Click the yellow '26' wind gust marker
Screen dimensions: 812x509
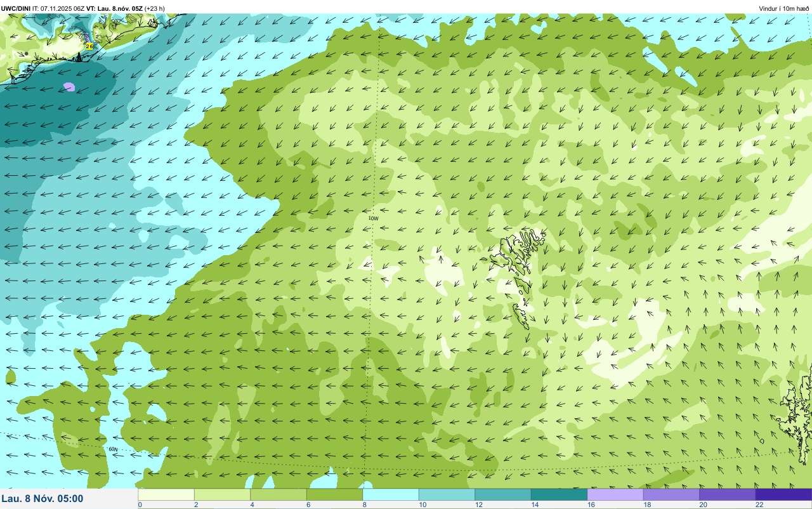(x=89, y=46)
